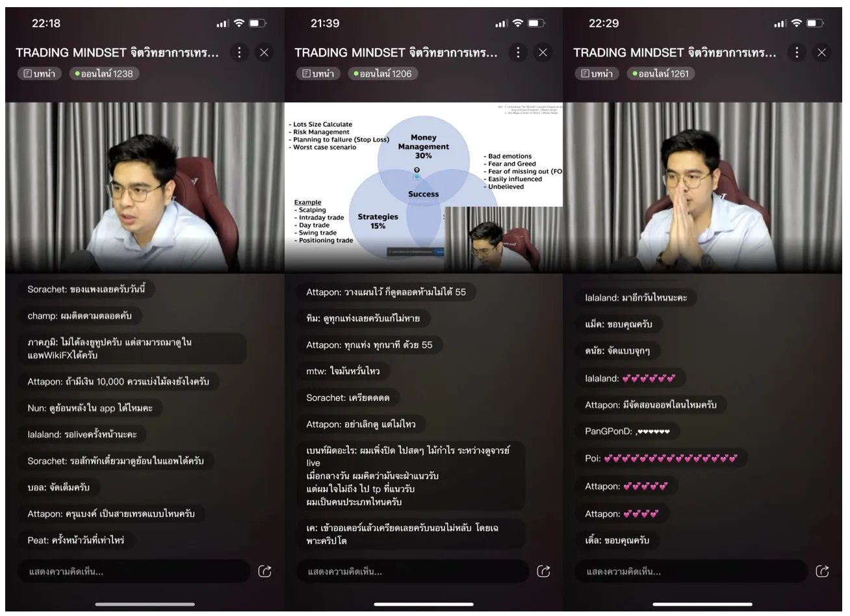
Task: Select the comment "ทิม: ดูทุกแท่งเลยครับแก้ไม่หาย"
Action: [363, 318]
